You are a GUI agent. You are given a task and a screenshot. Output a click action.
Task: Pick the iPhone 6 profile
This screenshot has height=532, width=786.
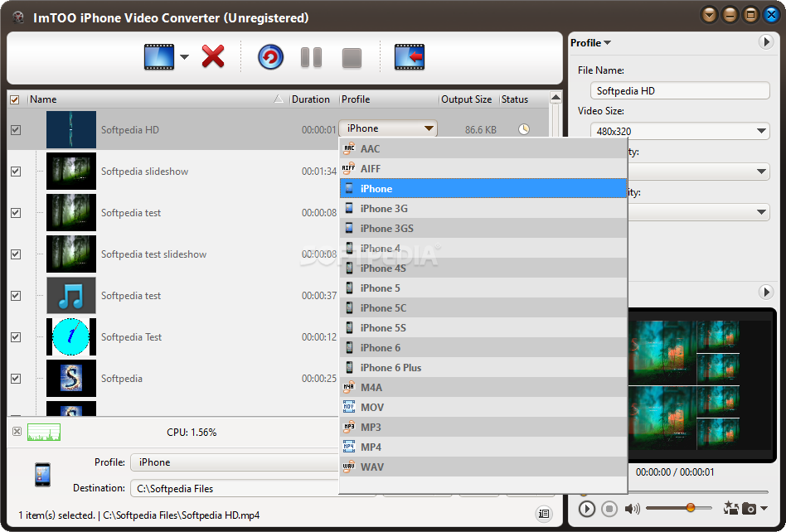(483, 348)
